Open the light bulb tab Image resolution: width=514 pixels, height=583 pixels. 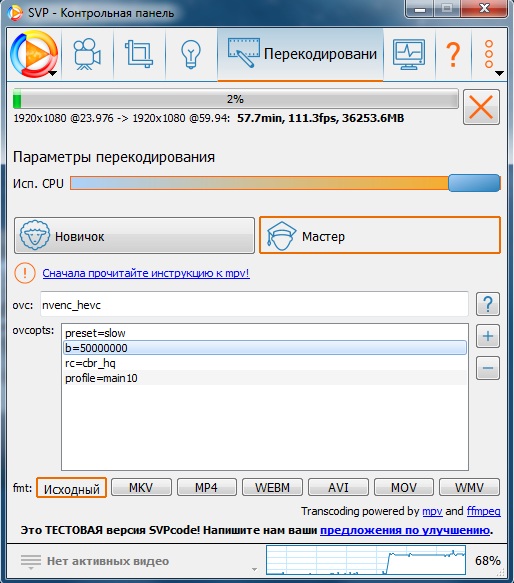[191, 54]
